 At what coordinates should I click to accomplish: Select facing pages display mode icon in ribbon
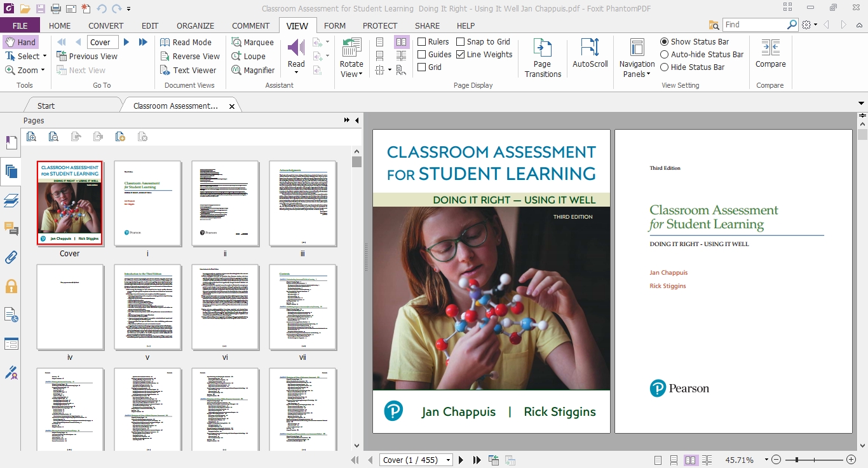[x=401, y=42]
